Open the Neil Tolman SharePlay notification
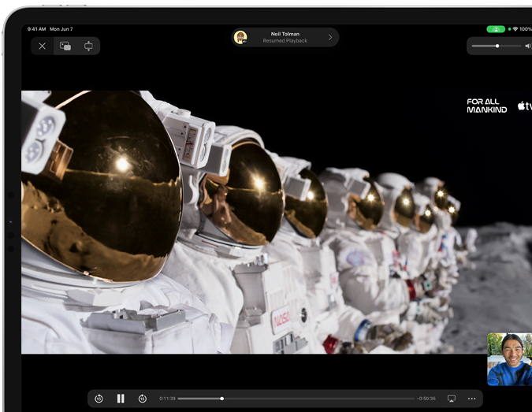This screenshot has height=412, width=532. coord(285,37)
